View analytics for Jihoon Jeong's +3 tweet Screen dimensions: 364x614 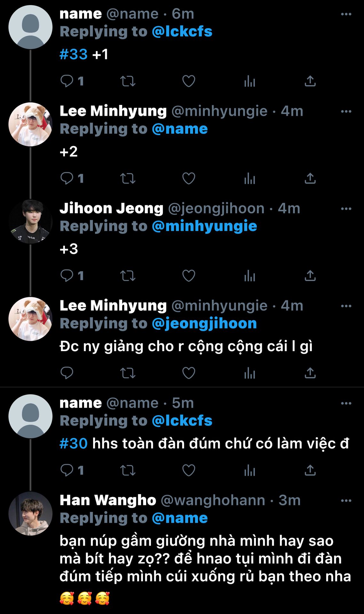(249, 276)
